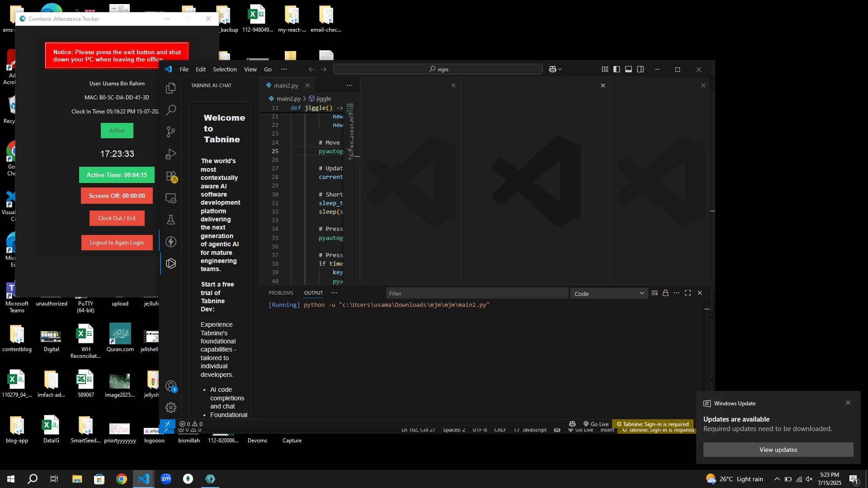Open editor more actions ellipsis
The height and width of the screenshot is (488, 868).
pos(349,85)
